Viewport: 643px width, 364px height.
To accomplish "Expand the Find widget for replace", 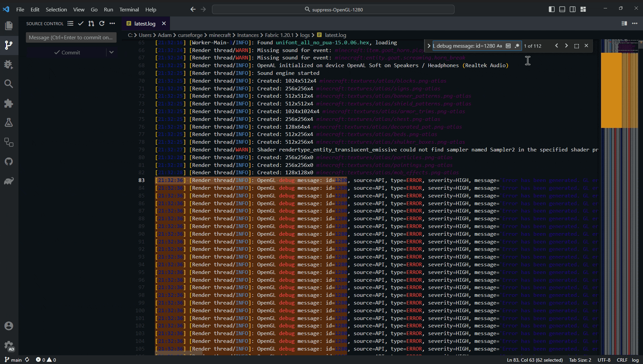I will (429, 46).
